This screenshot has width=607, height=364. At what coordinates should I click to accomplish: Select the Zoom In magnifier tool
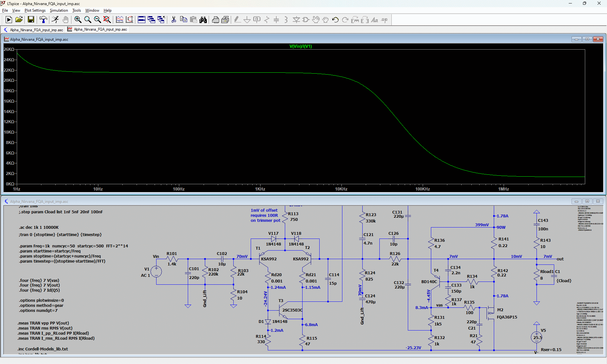[x=78, y=20]
